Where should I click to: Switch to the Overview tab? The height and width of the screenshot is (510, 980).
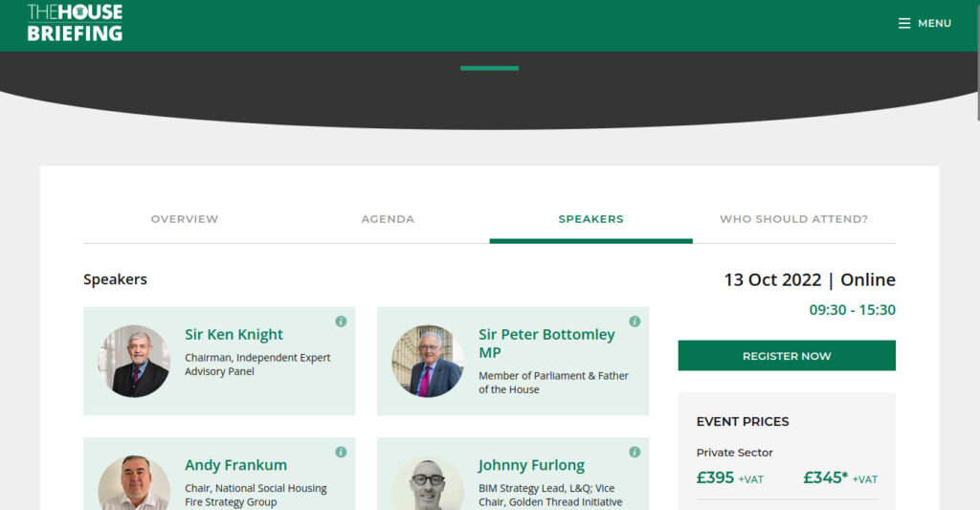click(x=185, y=219)
